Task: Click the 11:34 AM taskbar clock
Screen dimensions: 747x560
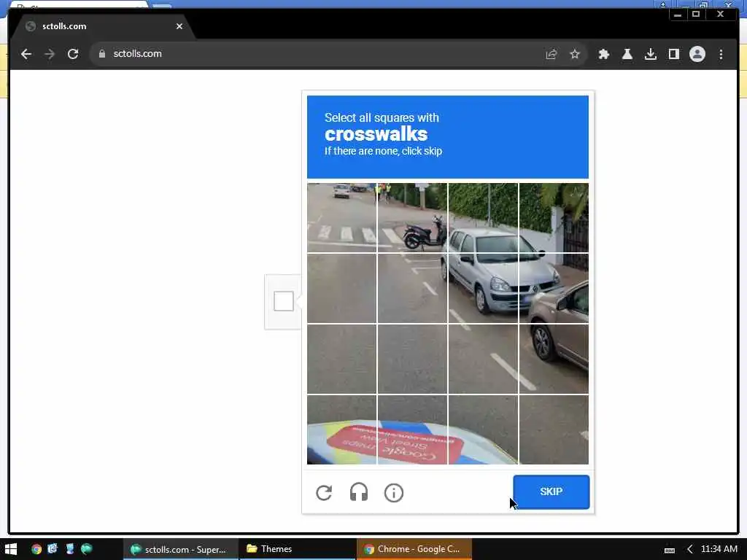Action: click(x=719, y=549)
